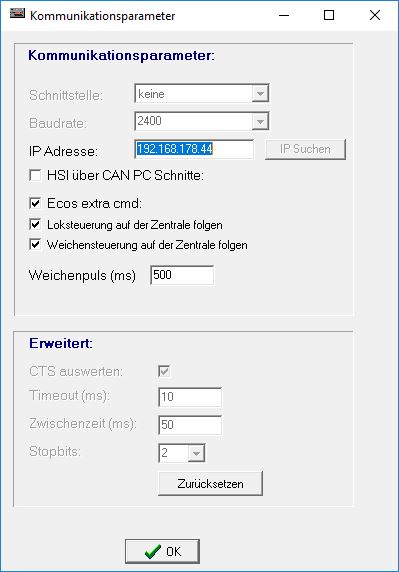Click the Zwischenzeit (ms) input box

pyautogui.click(x=190, y=425)
